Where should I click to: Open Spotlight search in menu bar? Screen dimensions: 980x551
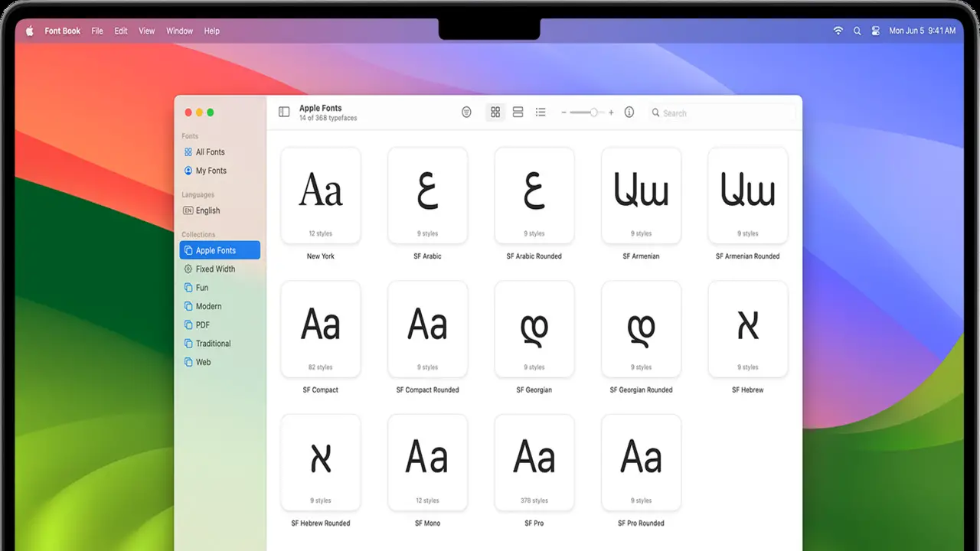pyautogui.click(x=857, y=31)
